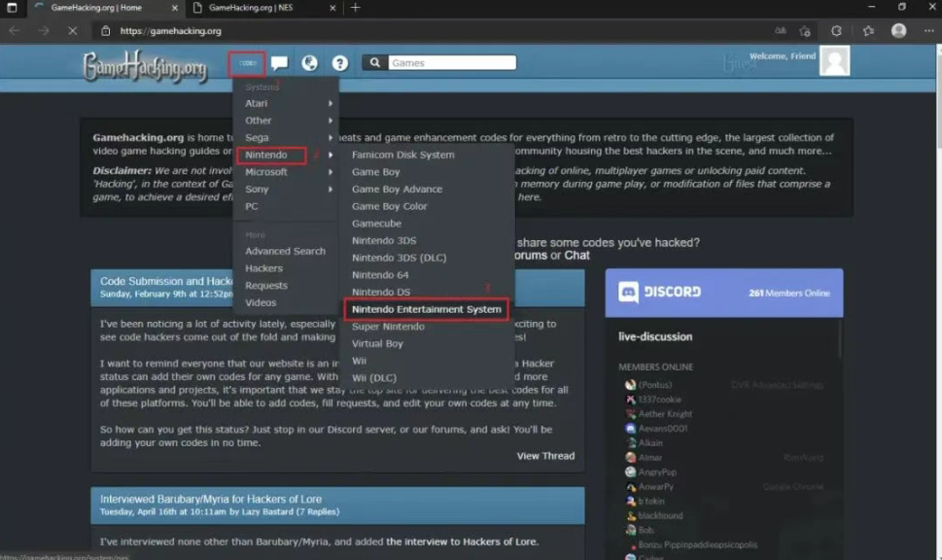This screenshot has height=560, width=942.
Task: Click the site lock icon in address bar
Action: 106,31
